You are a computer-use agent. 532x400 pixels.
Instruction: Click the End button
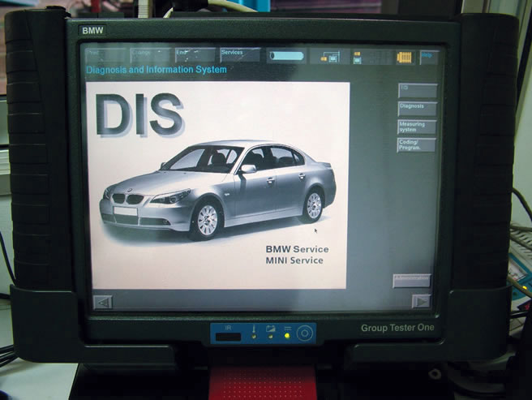[x=195, y=55]
